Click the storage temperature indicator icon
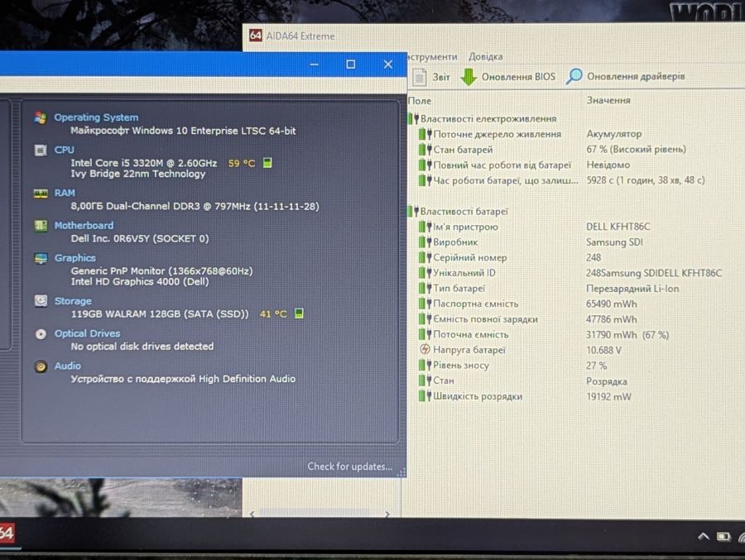Viewport: 745px width, 560px height. click(x=299, y=314)
